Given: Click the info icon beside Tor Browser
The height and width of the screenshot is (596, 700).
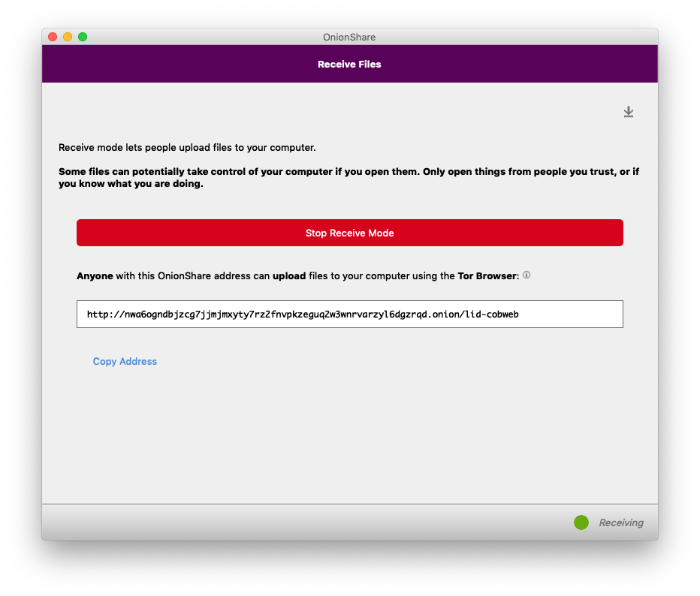Looking at the screenshot, I should tap(527, 275).
